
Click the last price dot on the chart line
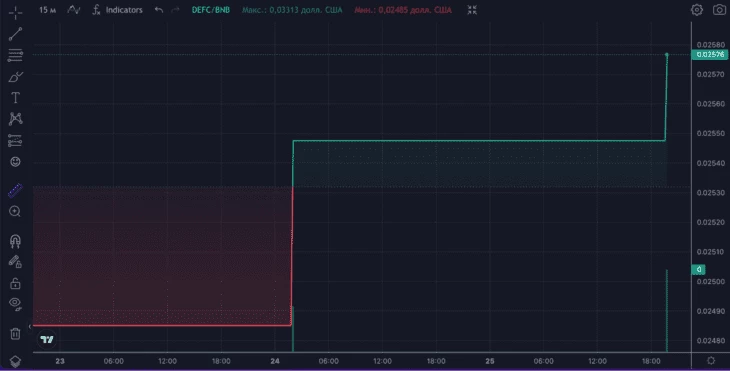667,54
